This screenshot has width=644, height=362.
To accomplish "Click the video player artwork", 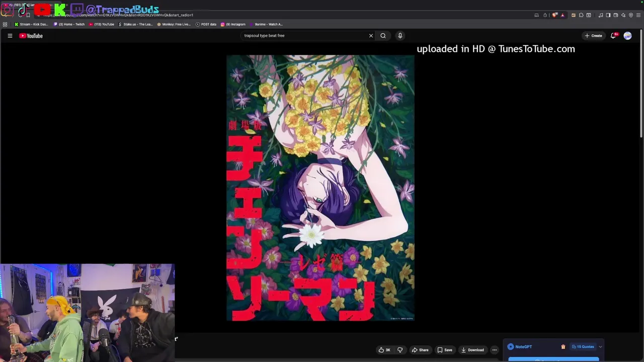I will coord(320,188).
